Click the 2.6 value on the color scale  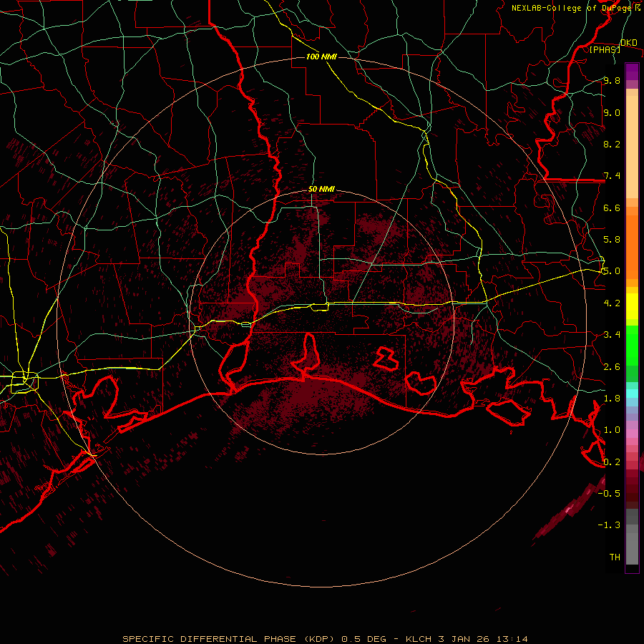point(612,367)
